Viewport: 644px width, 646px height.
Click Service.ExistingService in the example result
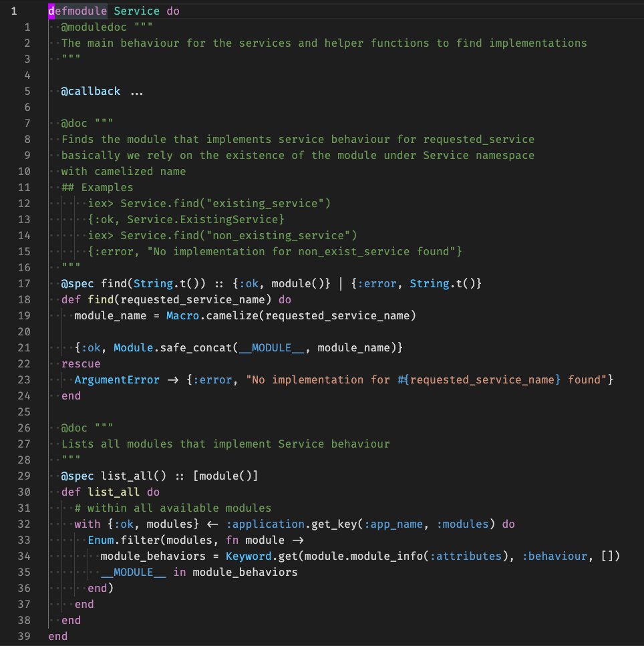click(x=202, y=220)
